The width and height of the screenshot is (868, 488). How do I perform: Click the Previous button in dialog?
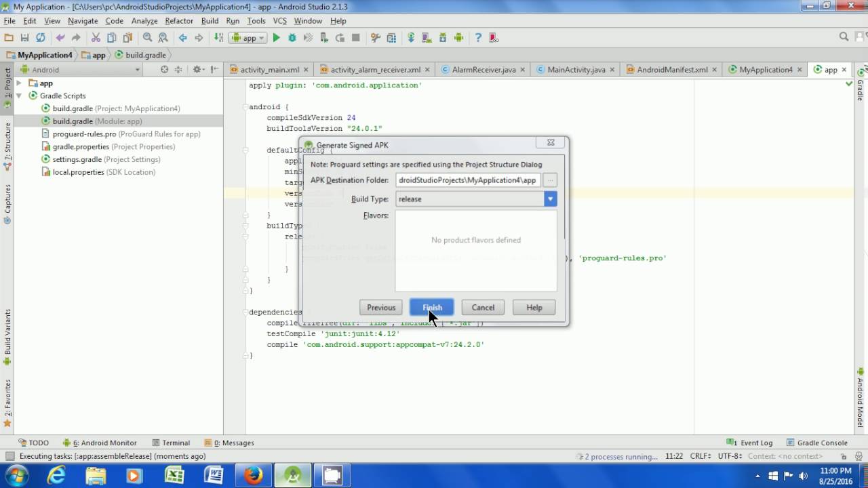pyautogui.click(x=381, y=308)
